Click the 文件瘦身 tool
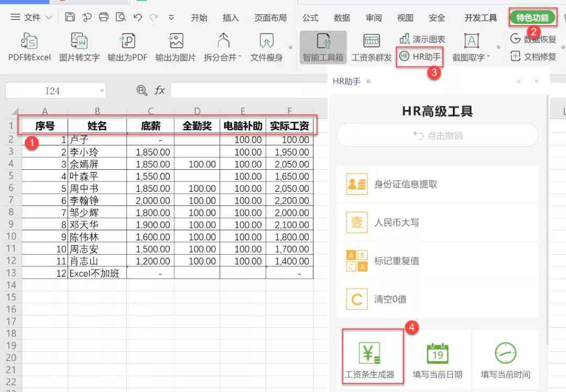566x392 pixels. coord(266,47)
